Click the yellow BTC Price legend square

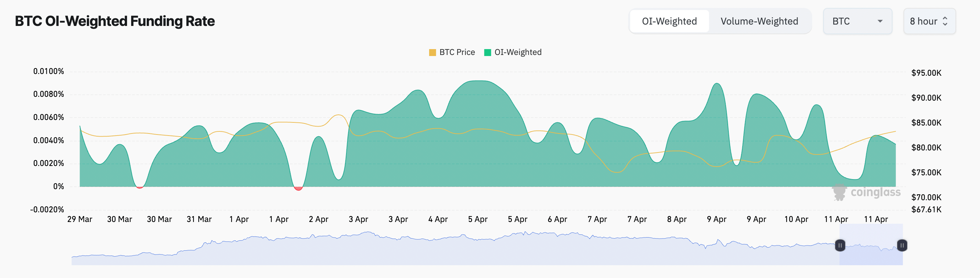[x=432, y=53]
